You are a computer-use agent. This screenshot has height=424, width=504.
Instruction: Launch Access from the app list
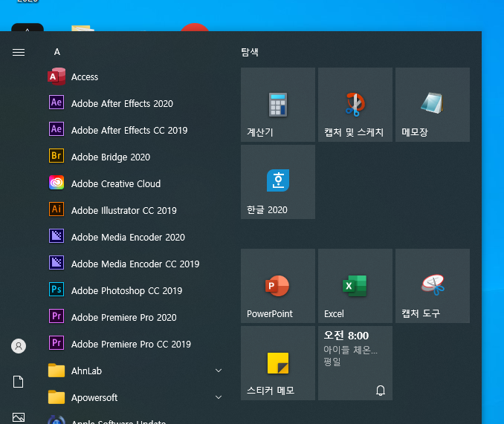[135, 76]
